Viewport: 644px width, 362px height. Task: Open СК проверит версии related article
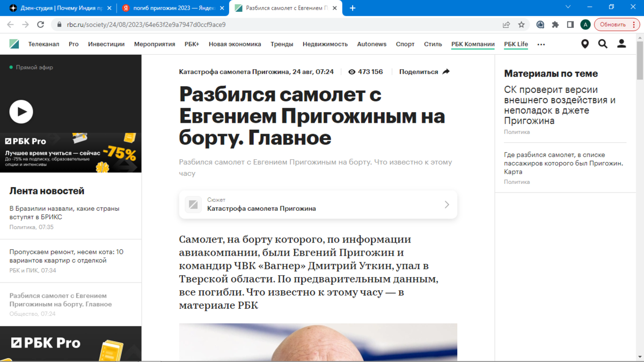560,105
